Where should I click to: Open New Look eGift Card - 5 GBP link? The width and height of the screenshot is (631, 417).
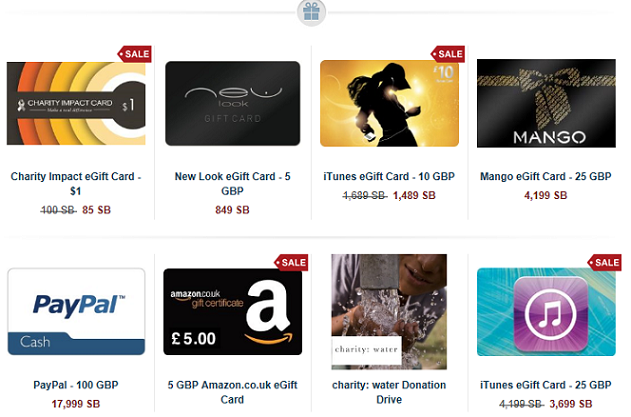pyautogui.click(x=233, y=184)
